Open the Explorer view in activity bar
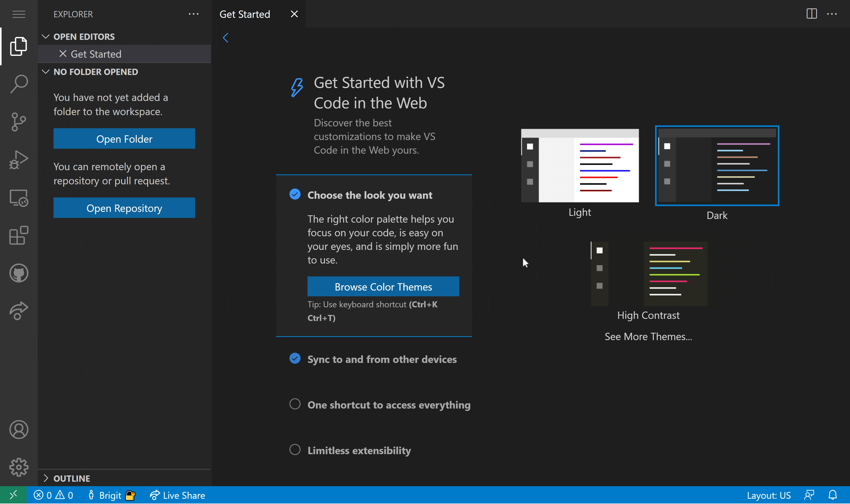850x504 pixels. [x=19, y=46]
